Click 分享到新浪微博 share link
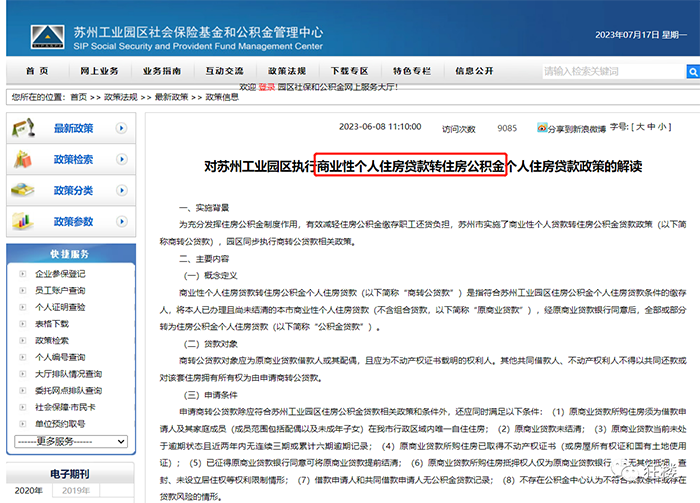Screen dimensions: 700x503 [577, 129]
